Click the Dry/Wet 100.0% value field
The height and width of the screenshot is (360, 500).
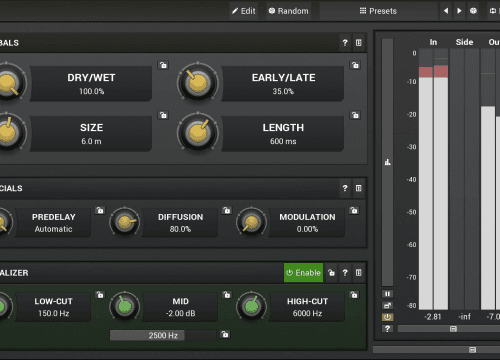(x=91, y=84)
